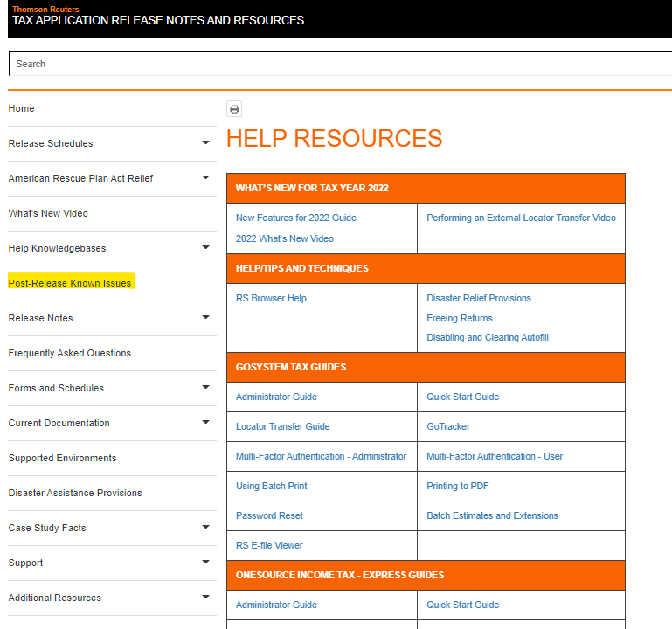Open Using Batch Print link
The width and height of the screenshot is (672, 629).
[x=272, y=486]
